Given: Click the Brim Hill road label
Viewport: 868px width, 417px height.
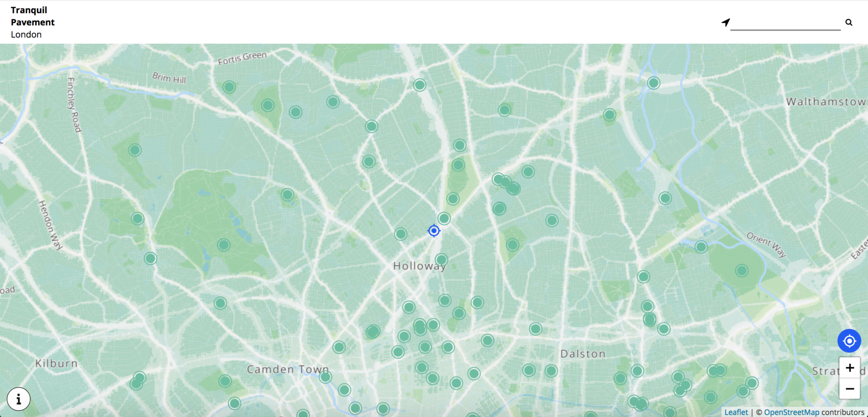Looking at the screenshot, I should click(169, 78).
